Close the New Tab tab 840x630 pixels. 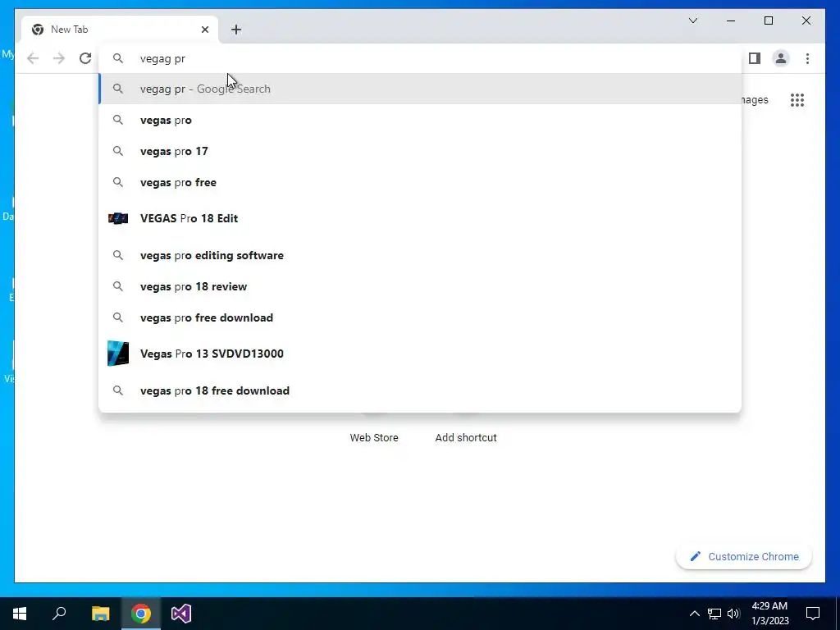pyautogui.click(x=204, y=30)
